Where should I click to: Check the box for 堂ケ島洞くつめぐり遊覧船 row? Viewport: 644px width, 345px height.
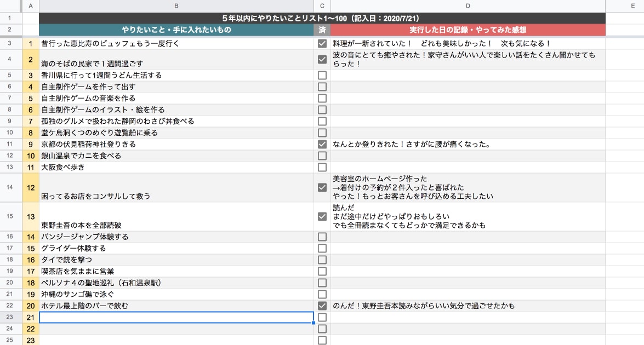[x=322, y=133]
